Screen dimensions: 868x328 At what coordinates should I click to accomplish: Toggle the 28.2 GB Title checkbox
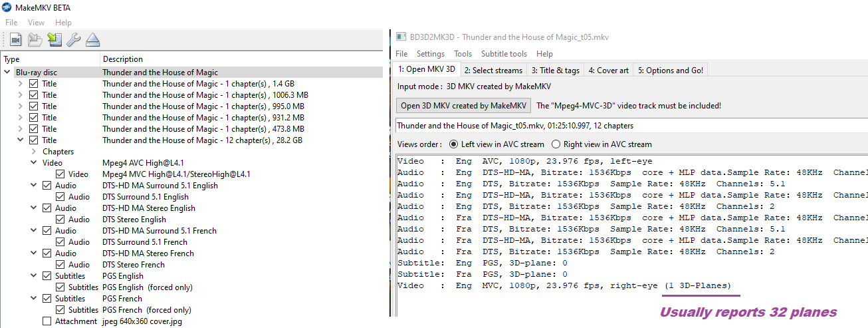tap(34, 140)
